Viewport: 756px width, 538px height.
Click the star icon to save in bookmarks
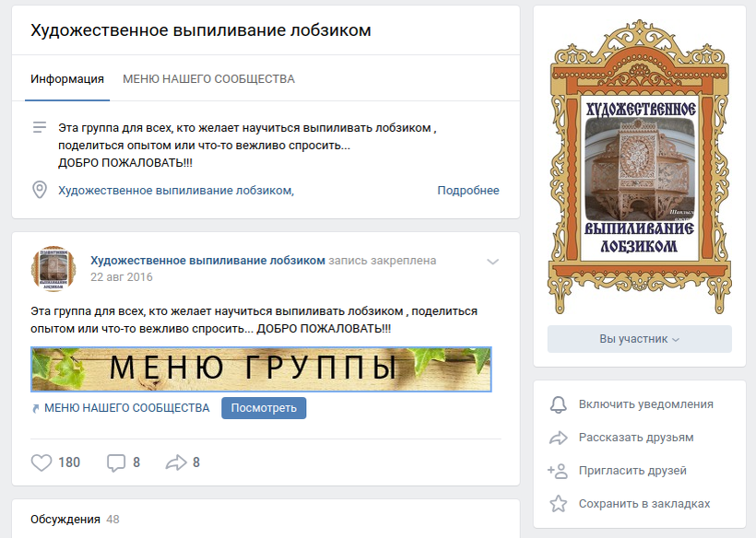559,504
